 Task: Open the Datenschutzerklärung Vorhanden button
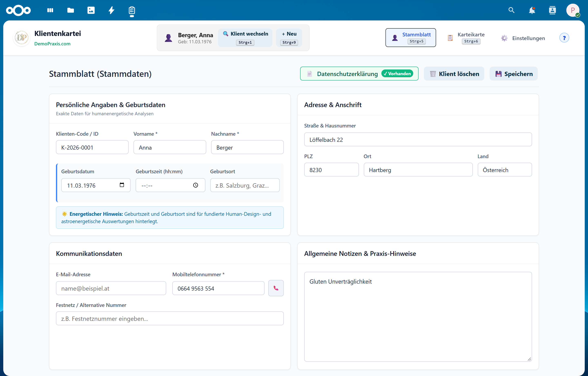[x=359, y=74]
